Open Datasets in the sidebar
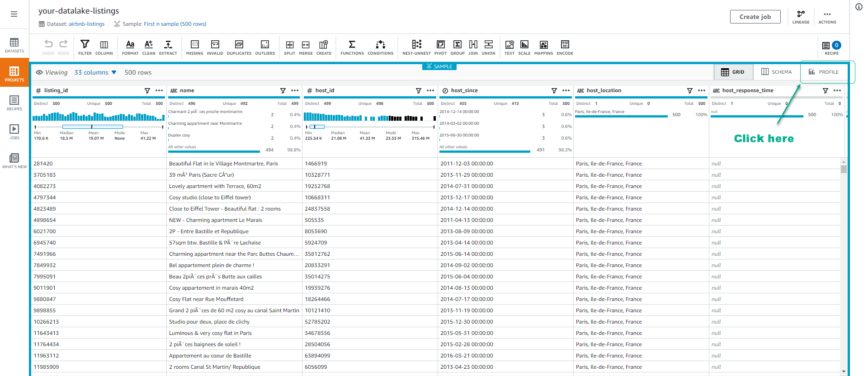The image size is (868, 376). tap(14, 45)
